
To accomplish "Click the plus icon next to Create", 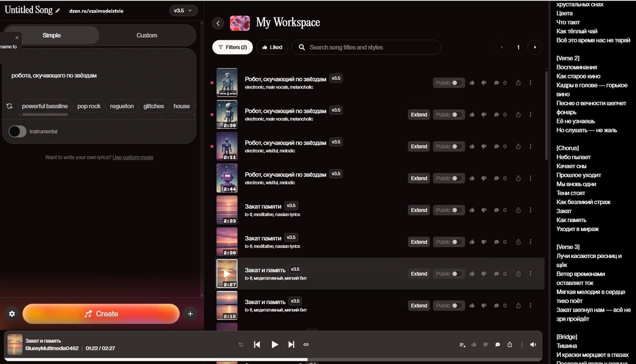I will coord(190,314).
